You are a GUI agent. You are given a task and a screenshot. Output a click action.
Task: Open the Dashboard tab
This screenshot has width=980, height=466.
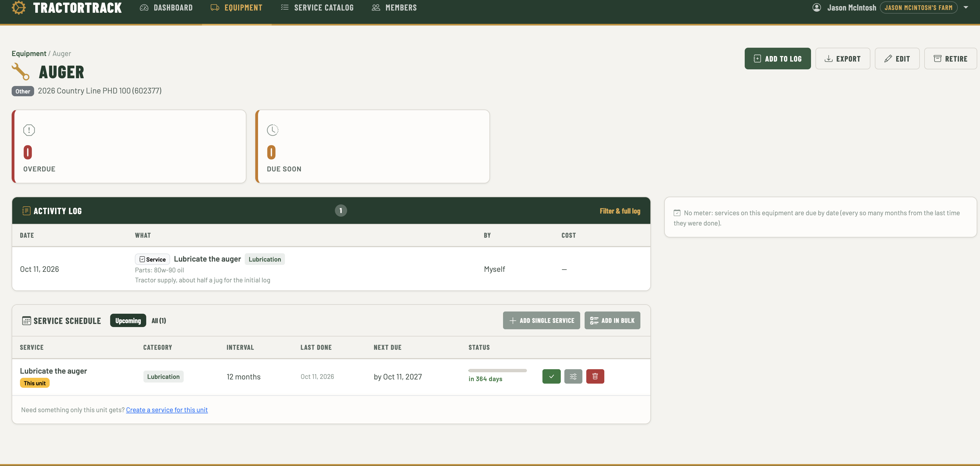[x=166, y=7]
